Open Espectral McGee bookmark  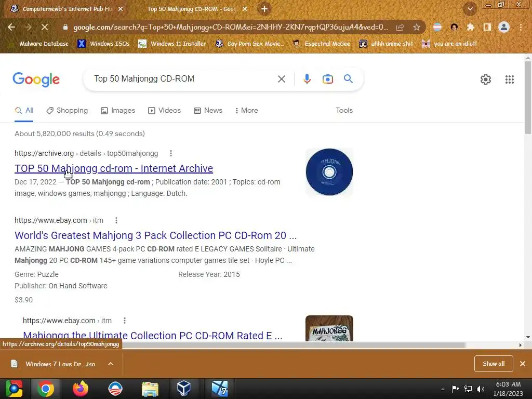321,44
